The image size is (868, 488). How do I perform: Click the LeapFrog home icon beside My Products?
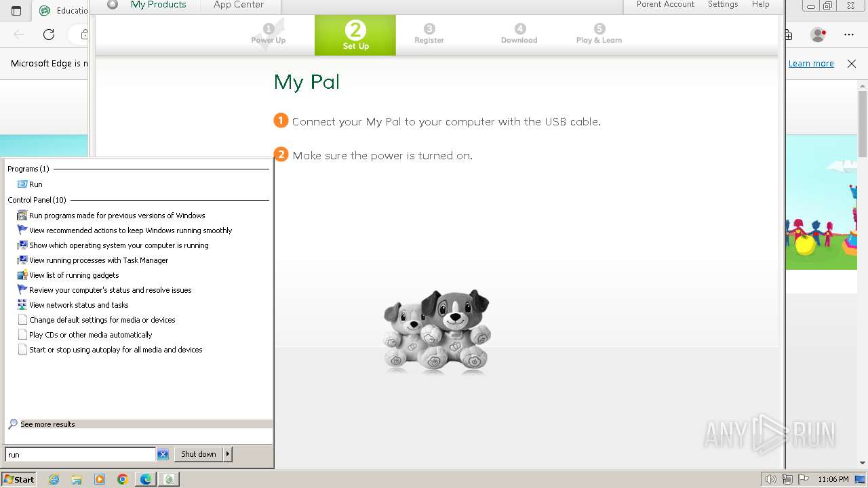[113, 4]
